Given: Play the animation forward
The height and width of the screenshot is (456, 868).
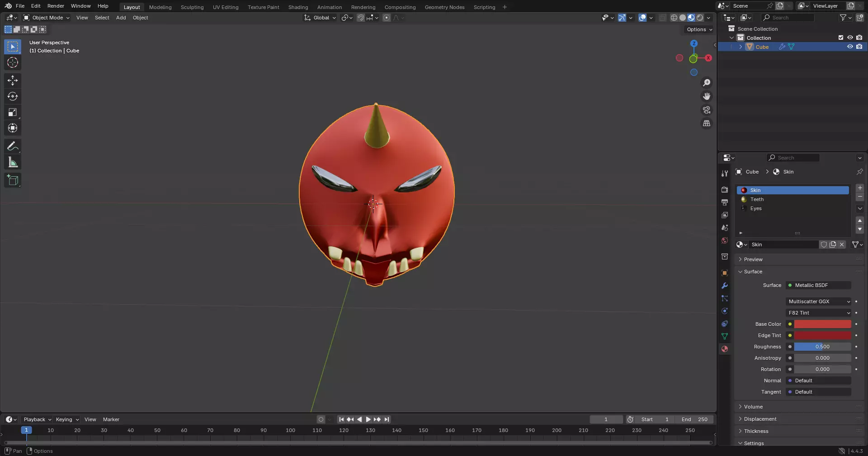Looking at the screenshot, I should coord(368,419).
